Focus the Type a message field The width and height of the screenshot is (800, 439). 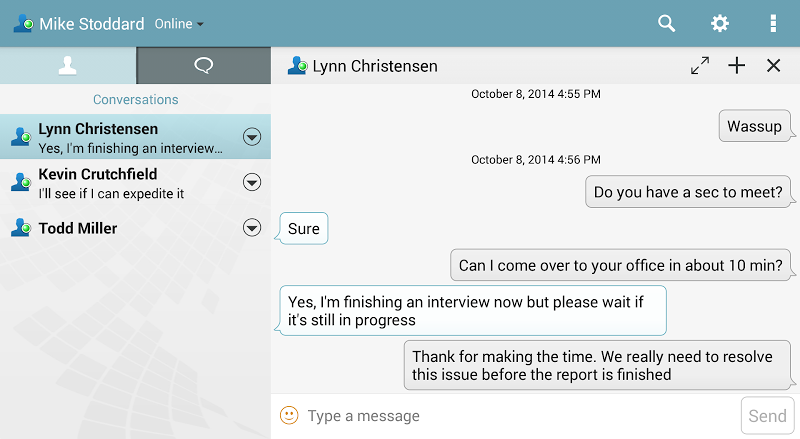click(x=520, y=416)
